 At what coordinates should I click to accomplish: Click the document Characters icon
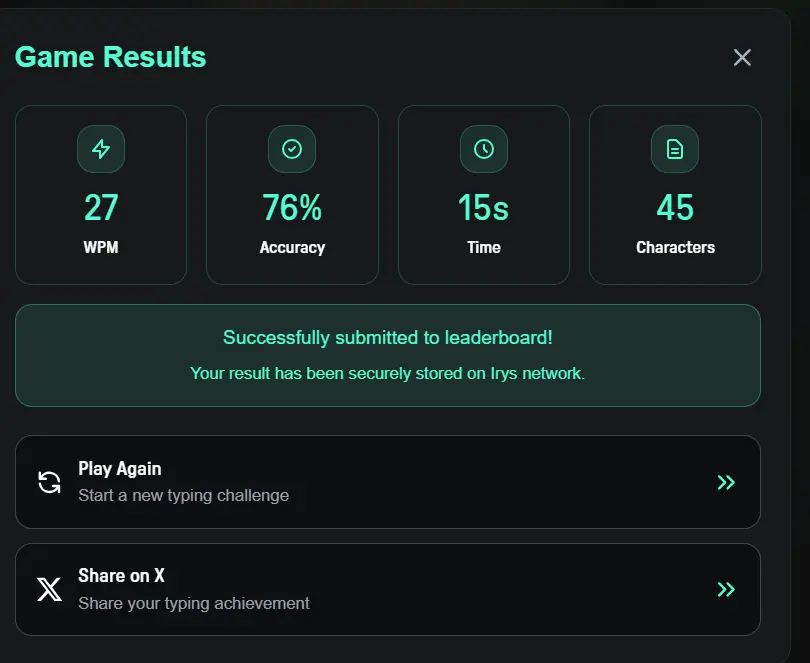click(675, 149)
